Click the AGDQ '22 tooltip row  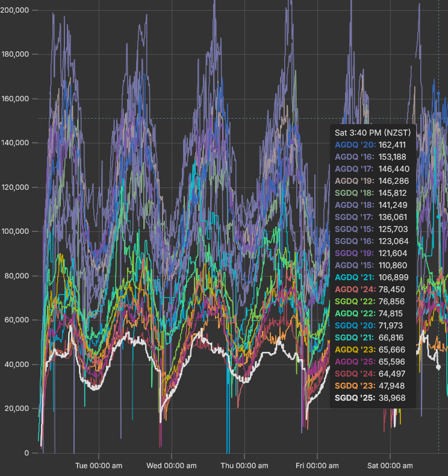tap(369, 313)
